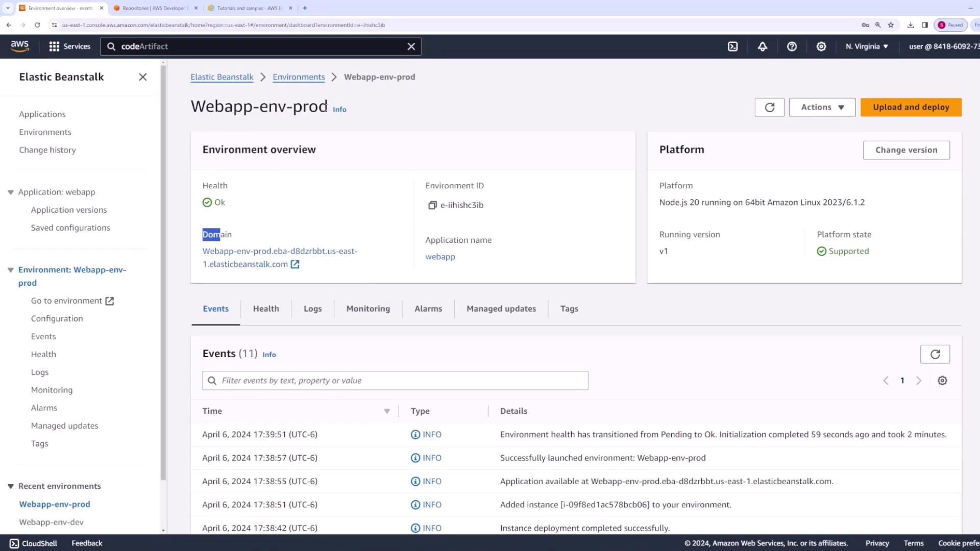The image size is (980, 551).
Task: Sort events by Time column arrow
Action: (387, 411)
